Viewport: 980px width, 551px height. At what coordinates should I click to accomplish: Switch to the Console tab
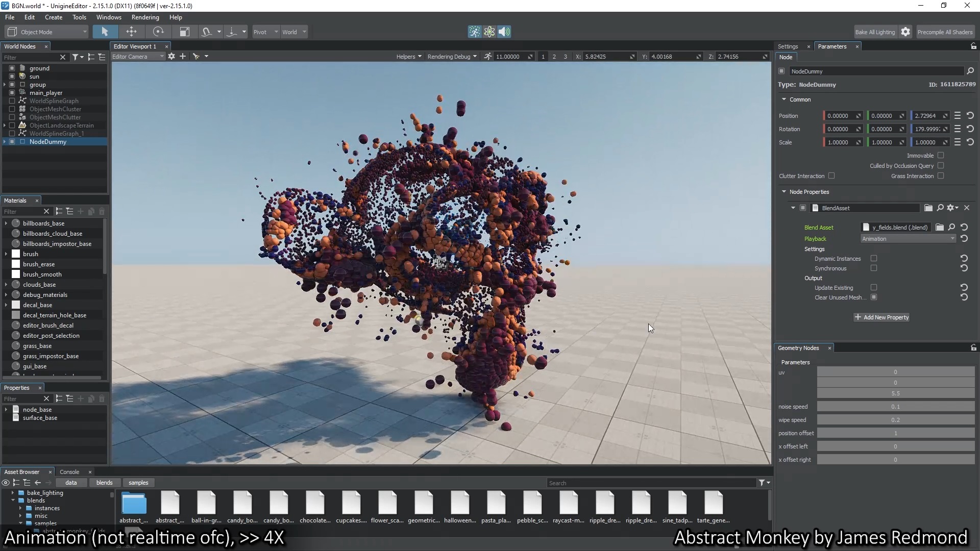[69, 471]
